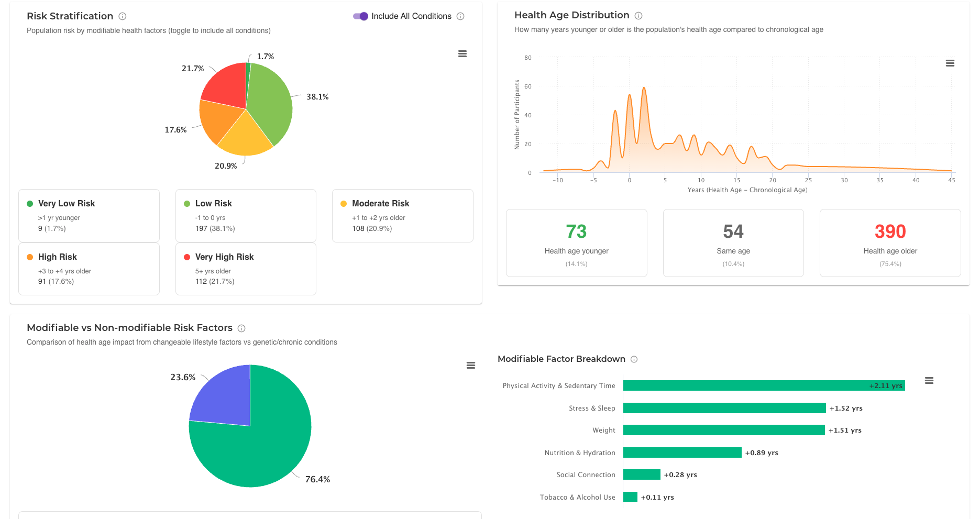The width and height of the screenshot is (980, 519).
Task: Open the Risk Stratification chart menu
Action: tap(462, 53)
